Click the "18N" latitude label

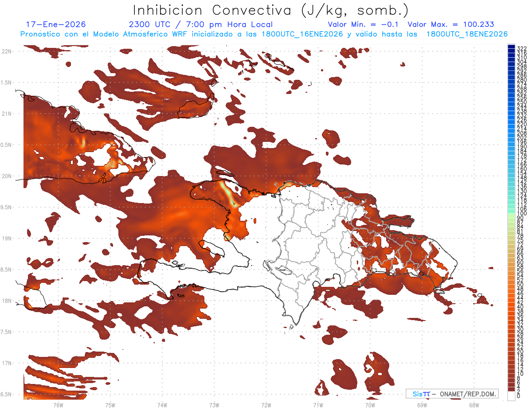(x=7, y=301)
